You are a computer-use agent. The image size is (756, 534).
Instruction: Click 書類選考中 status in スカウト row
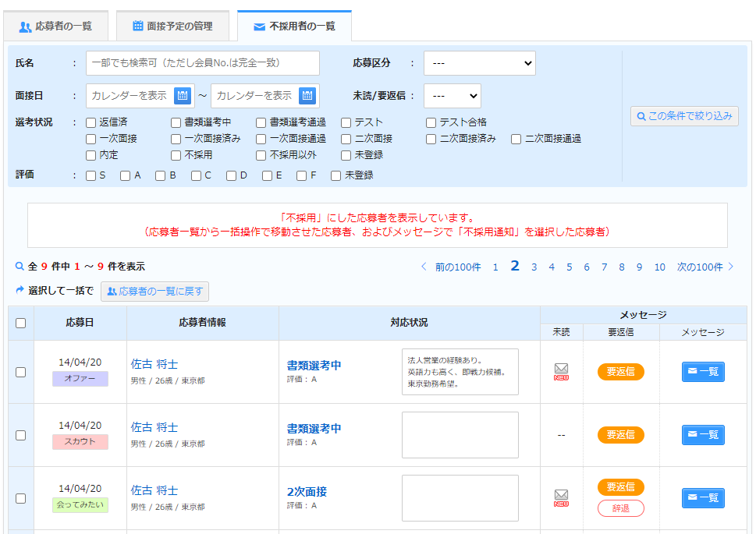pyautogui.click(x=314, y=429)
